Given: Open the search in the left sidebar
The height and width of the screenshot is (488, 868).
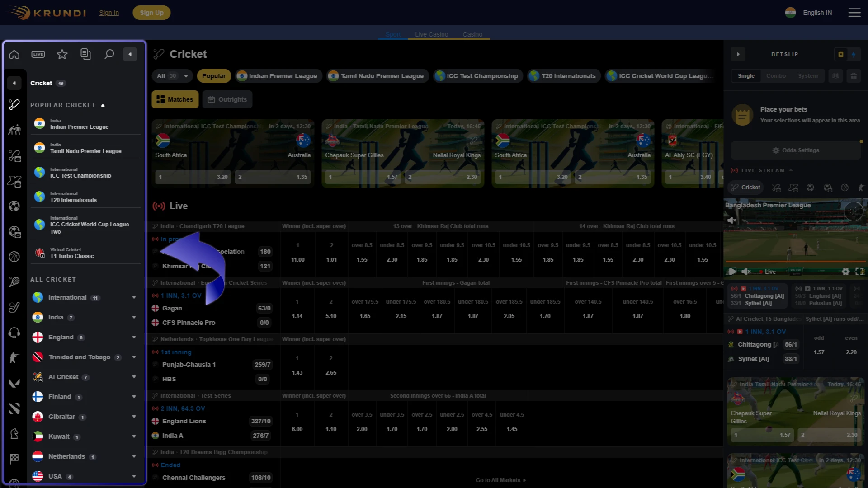Looking at the screenshot, I should click(109, 54).
